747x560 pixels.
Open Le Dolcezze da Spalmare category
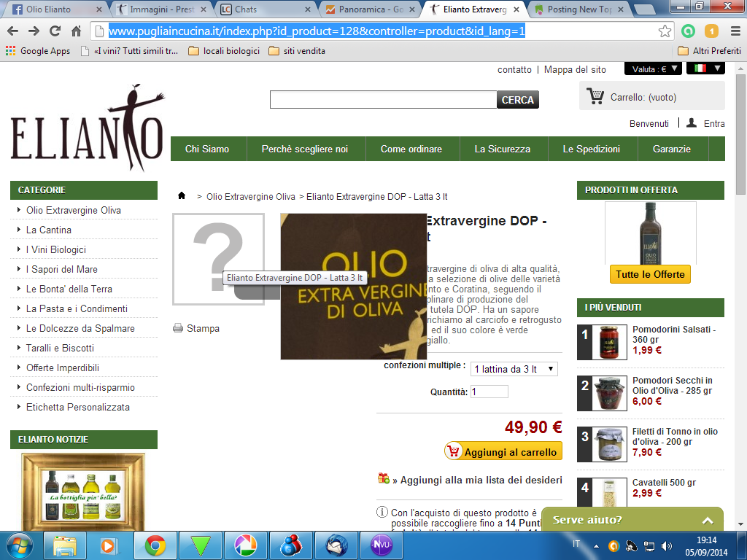point(80,328)
